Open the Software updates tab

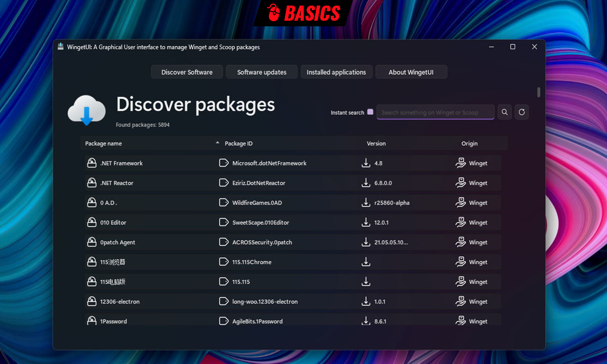click(x=262, y=72)
